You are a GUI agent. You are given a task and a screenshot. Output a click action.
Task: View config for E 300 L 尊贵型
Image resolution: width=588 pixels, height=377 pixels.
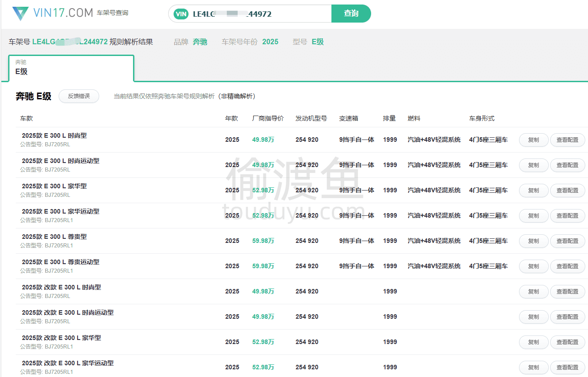point(567,241)
